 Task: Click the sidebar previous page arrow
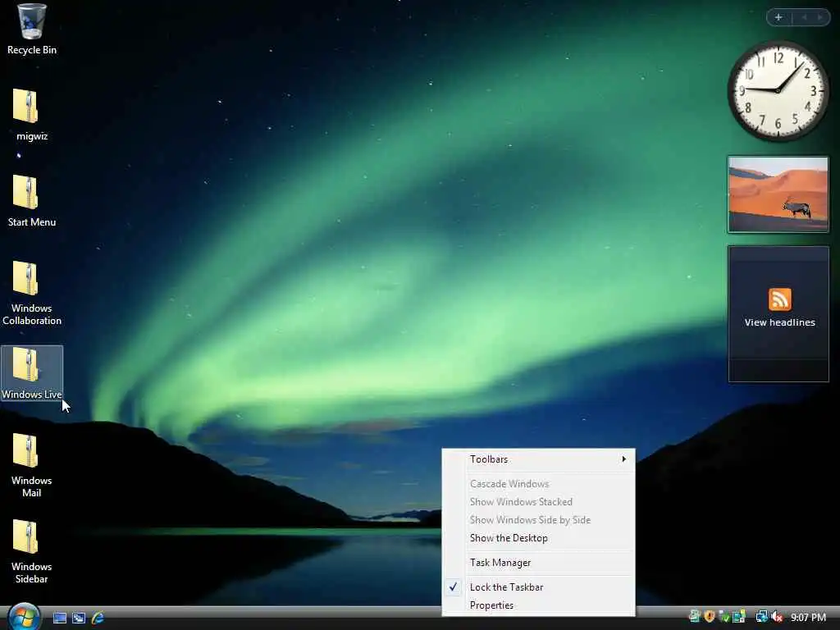coord(804,18)
